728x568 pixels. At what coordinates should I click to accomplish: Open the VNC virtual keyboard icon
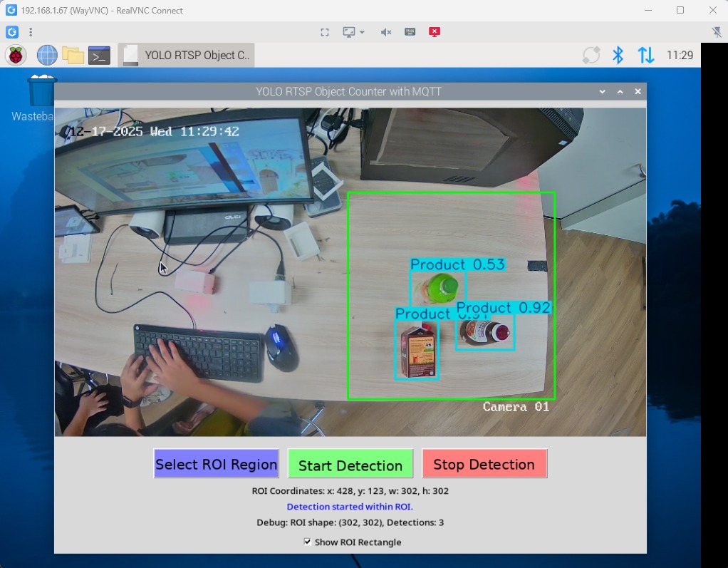tap(410, 31)
